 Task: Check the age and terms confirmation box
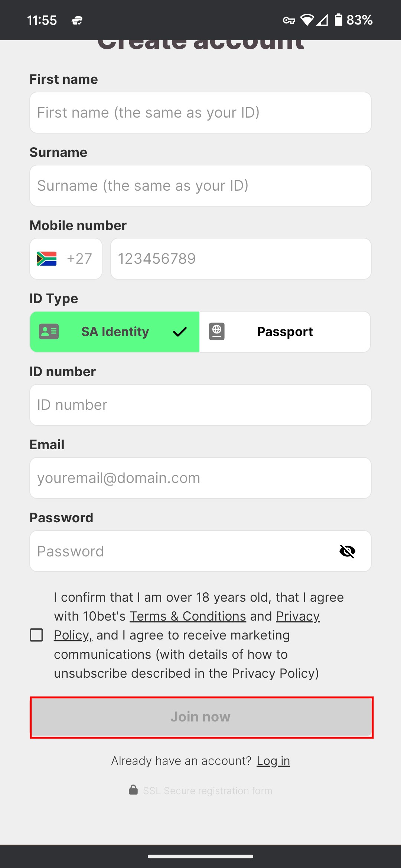[x=36, y=635]
